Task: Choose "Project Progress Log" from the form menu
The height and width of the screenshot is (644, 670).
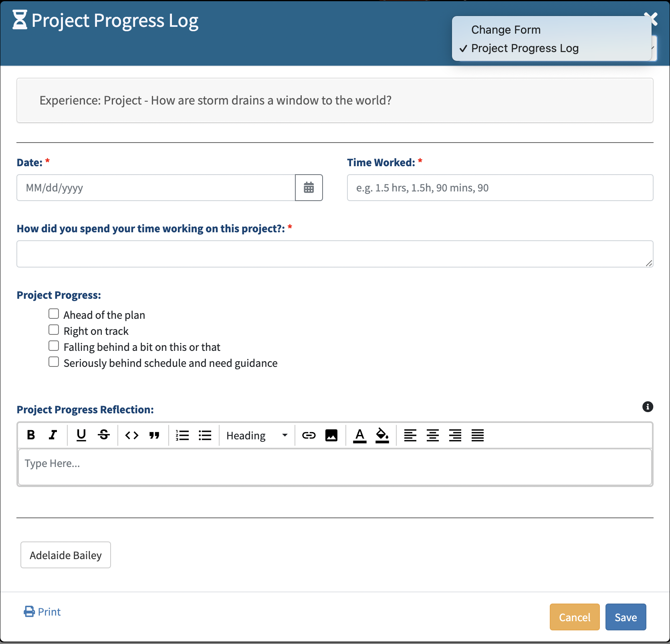Action: (x=525, y=48)
